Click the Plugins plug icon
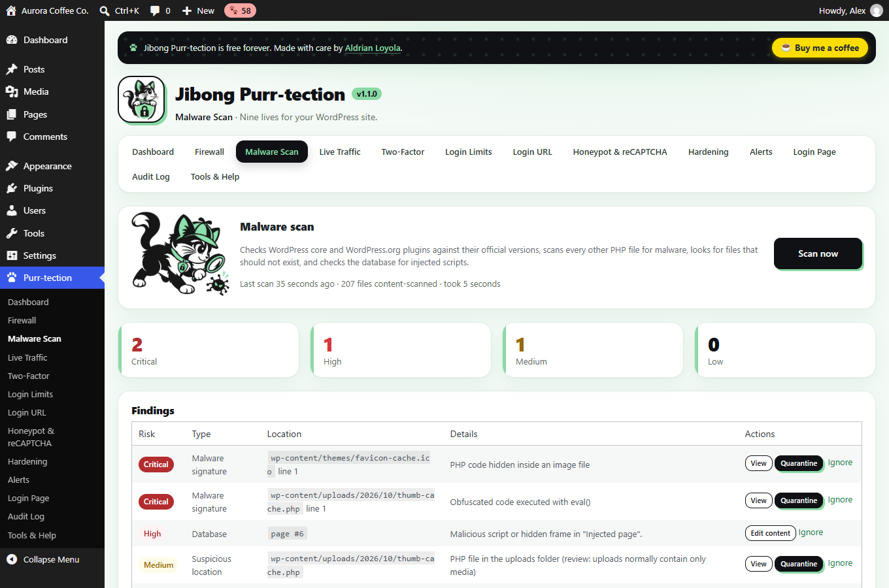The image size is (889, 588). click(12, 188)
